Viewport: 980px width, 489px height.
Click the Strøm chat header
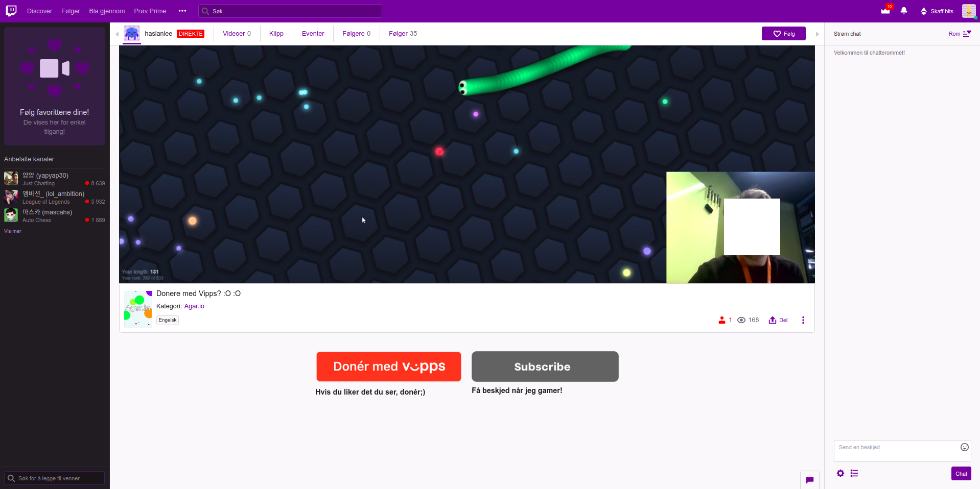tap(847, 34)
